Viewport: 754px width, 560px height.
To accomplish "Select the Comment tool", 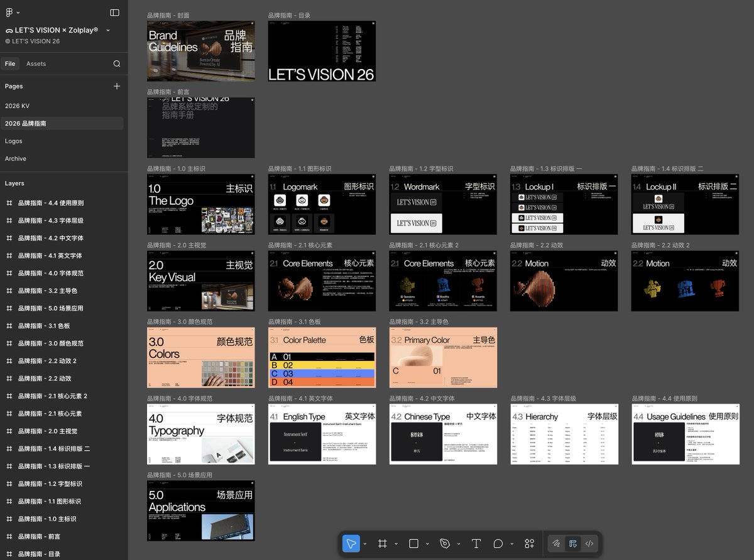I will 498,544.
